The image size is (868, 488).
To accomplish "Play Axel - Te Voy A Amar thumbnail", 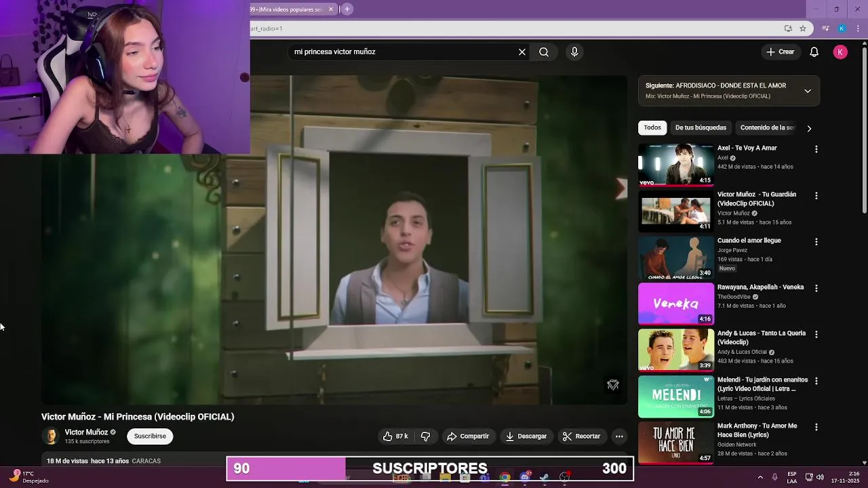I will [676, 165].
